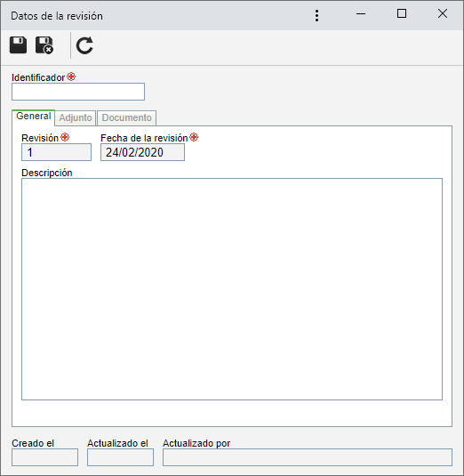Switch to the Adjunto tab
The height and width of the screenshot is (476, 464).
(76, 117)
